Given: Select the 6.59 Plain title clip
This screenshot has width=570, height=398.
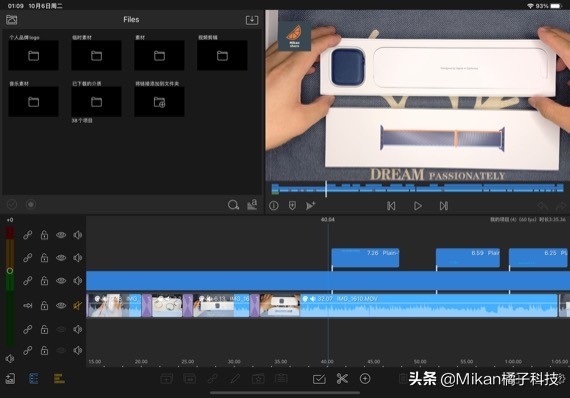Looking at the screenshot, I should pos(468,258).
